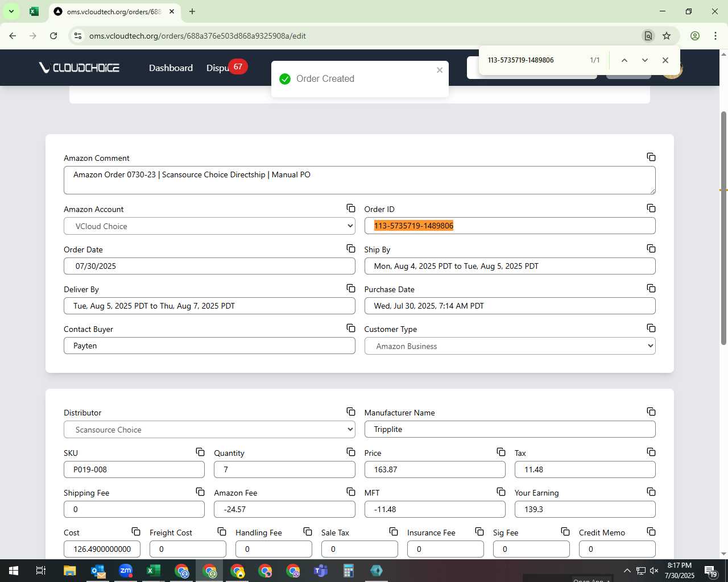Copy the Ship By value
The width and height of the screenshot is (728, 582).
[x=651, y=248]
